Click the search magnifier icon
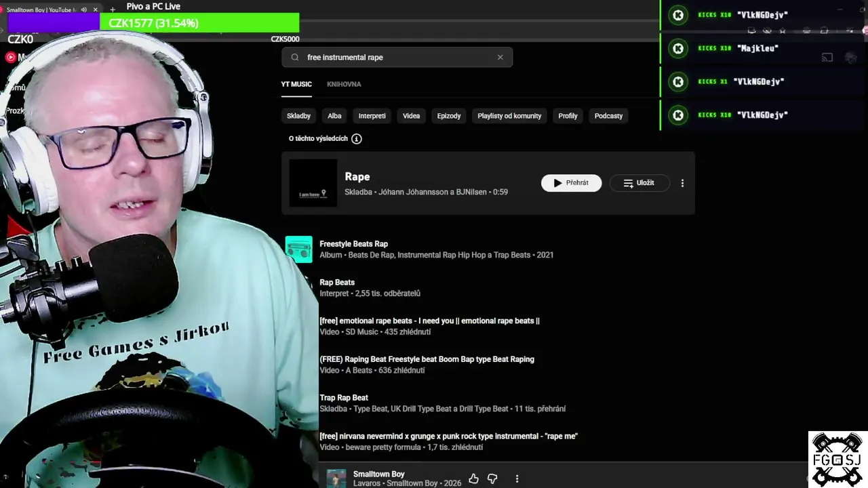868x488 pixels. (295, 58)
